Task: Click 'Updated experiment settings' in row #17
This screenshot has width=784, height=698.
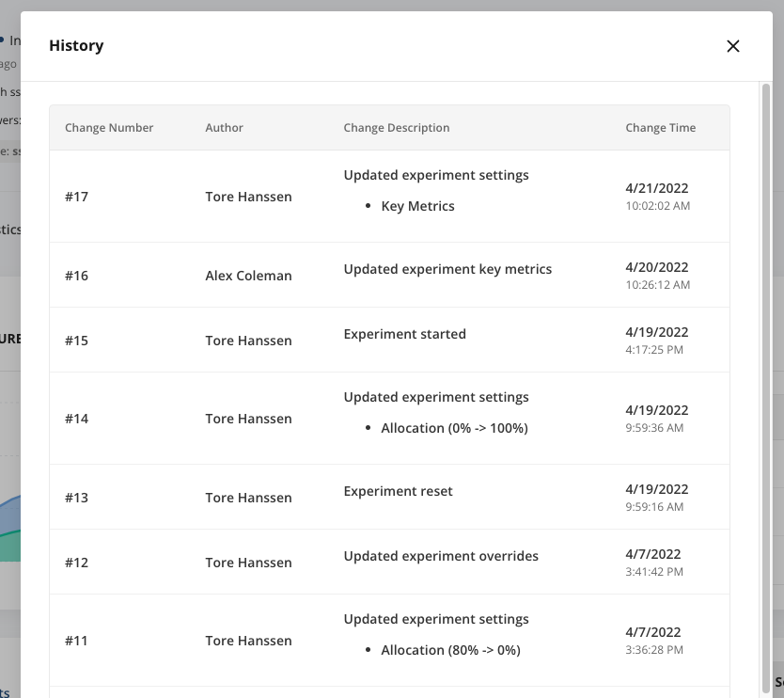Action: click(x=436, y=176)
